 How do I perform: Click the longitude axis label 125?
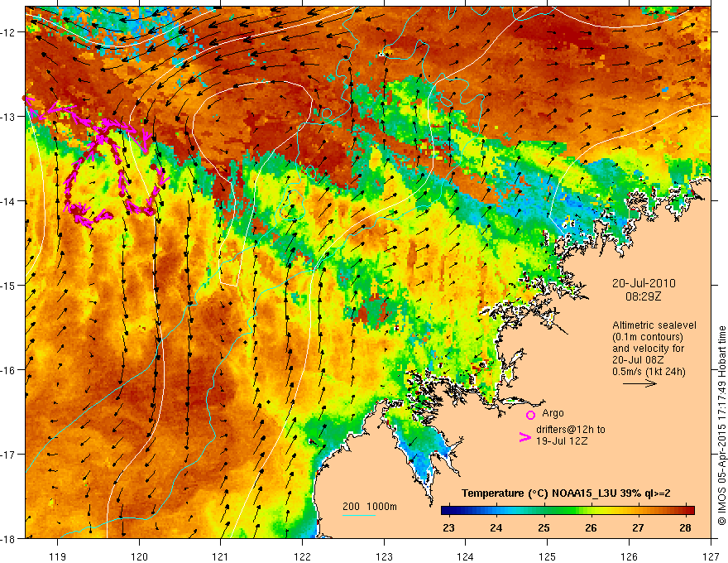point(547,556)
